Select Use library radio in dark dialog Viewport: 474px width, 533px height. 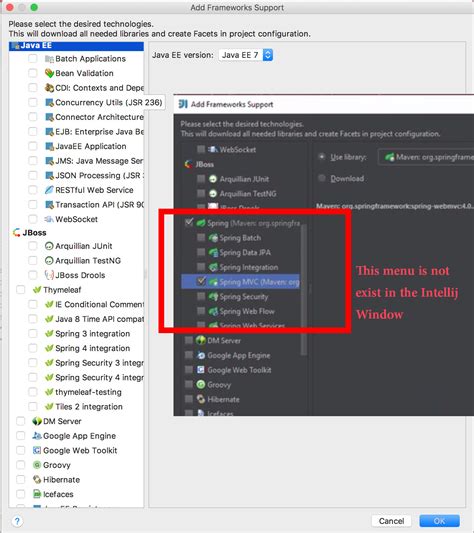(321, 157)
